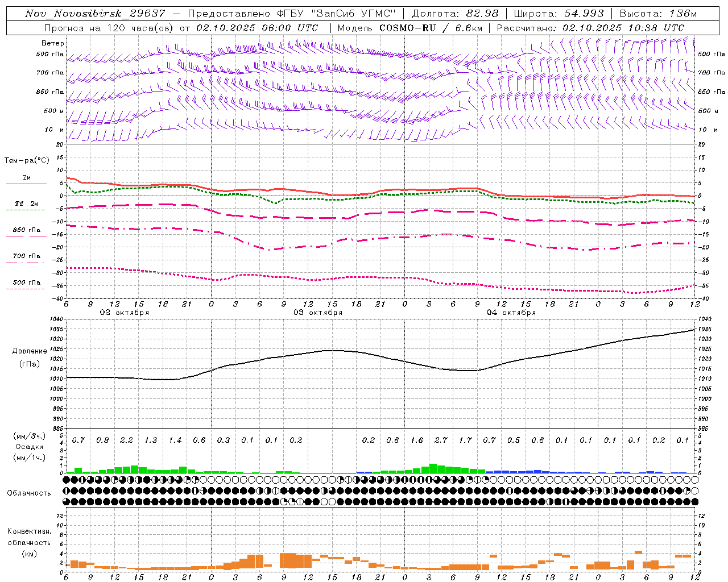Click precipitation value 0.3
This screenshot has height=582, width=728.
click(x=224, y=440)
